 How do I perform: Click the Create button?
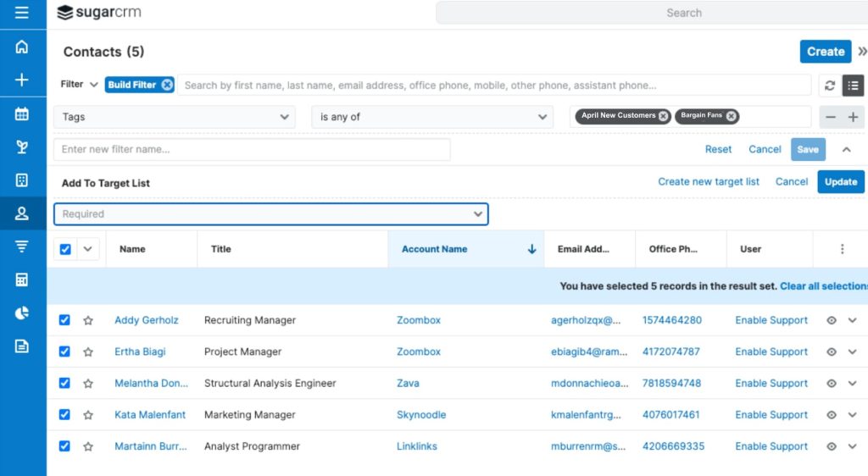click(x=826, y=52)
